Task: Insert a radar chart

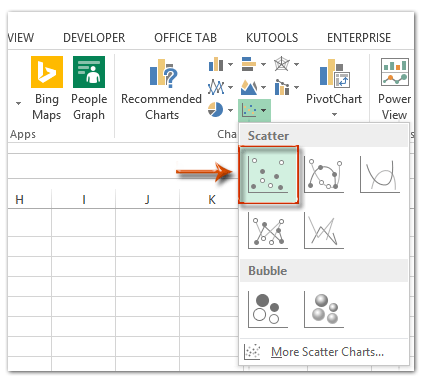Action: tap(282, 64)
